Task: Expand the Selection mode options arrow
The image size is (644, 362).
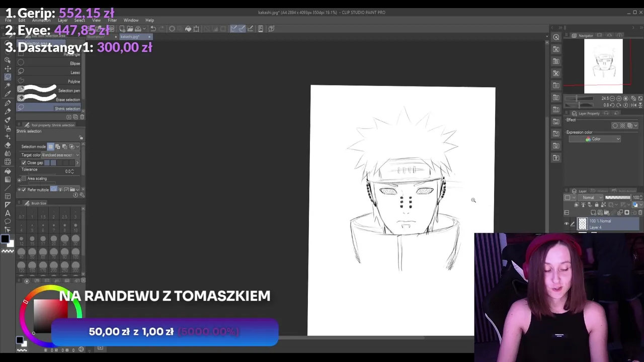Action: (77, 146)
